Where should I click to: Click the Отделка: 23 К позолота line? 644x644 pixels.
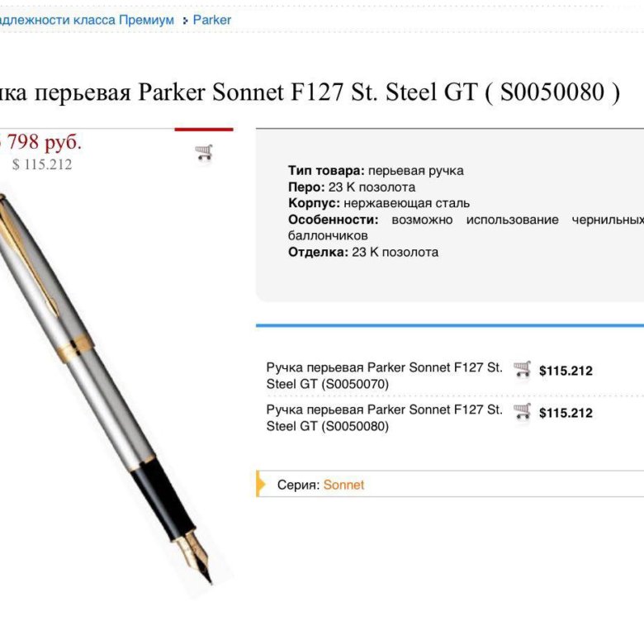(363, 252)
